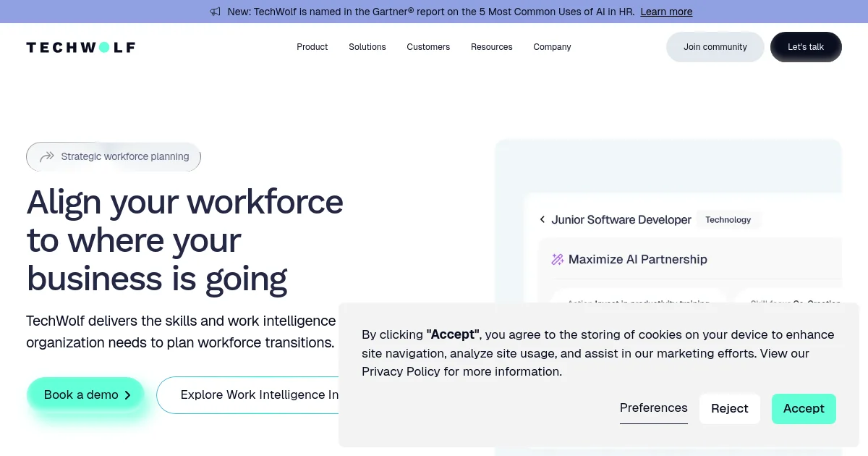This screenshot has width=868, height=456.
Task: Open the Company menu
Action: [553, 47]
